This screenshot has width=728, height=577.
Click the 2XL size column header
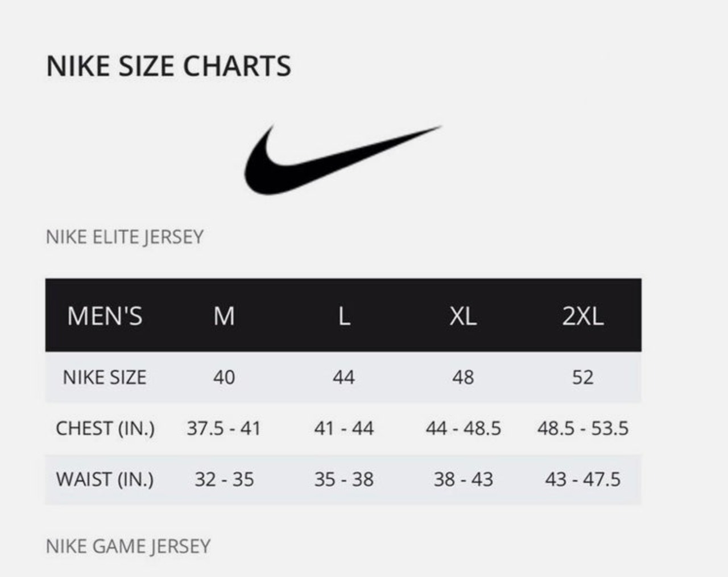click(582, 316)
